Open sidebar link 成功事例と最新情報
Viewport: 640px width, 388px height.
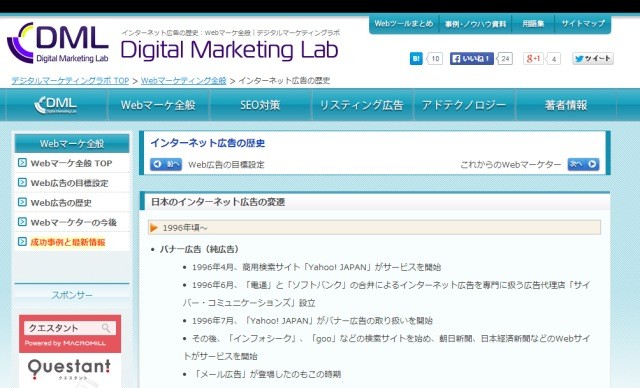(68, 242)
